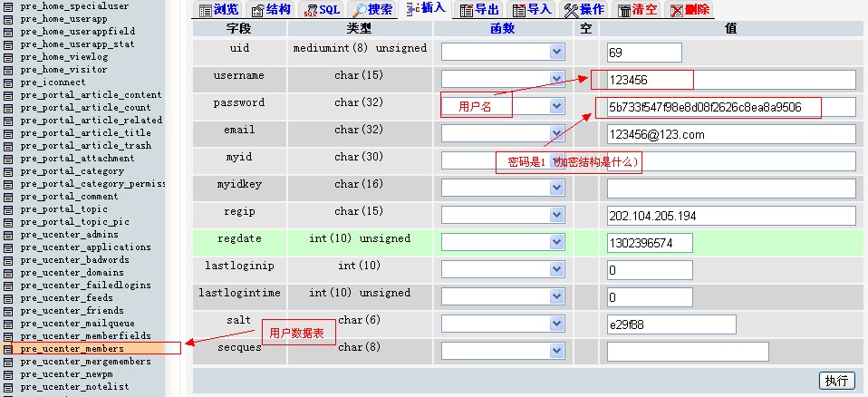Expand the function dropdown in the email row

coord(503,133)
